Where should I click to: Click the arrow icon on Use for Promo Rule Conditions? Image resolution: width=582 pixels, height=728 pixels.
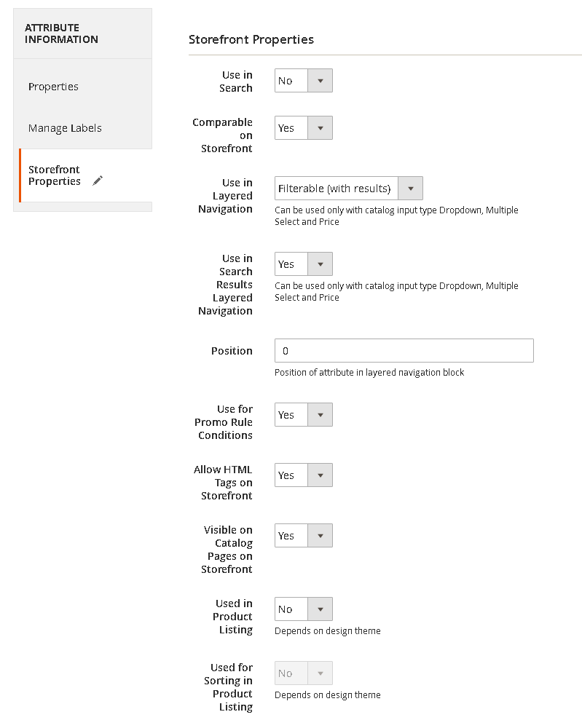point(322,414)
